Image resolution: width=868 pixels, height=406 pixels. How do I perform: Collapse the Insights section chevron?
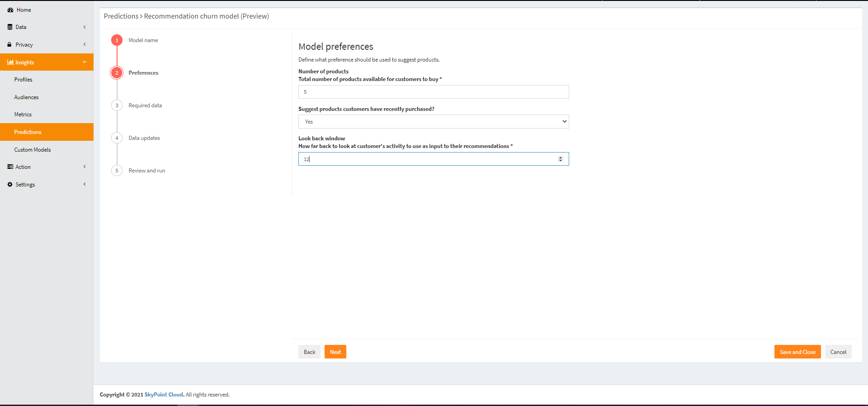(x=85, y=62)
